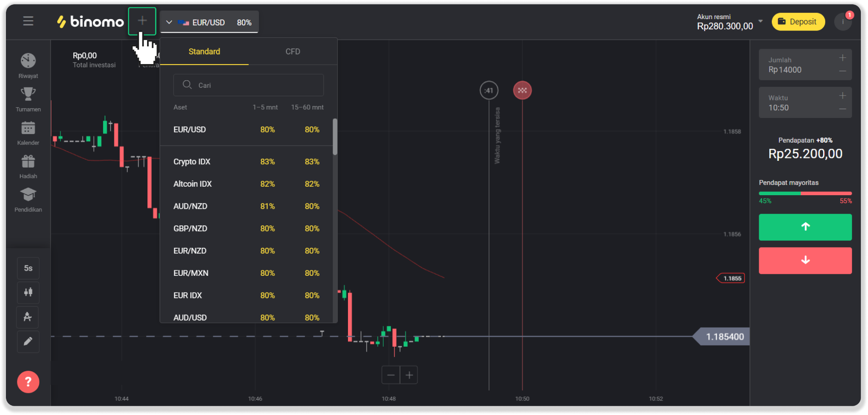The image size is (868, 415).
Task: Click the asset list scrollbar
Action: pyautogui.click(x=335, y=137)
